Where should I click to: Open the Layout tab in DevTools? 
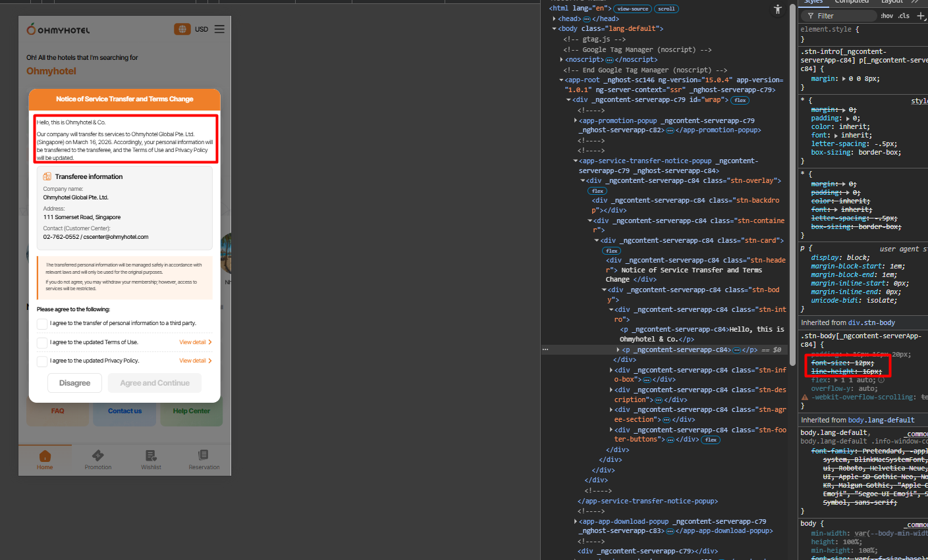coord(892,2)
